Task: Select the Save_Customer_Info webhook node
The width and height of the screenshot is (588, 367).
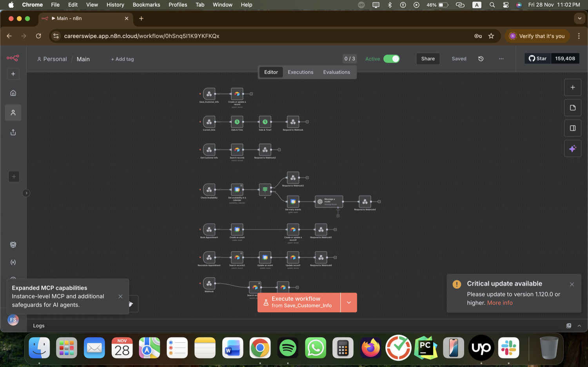Action: click(209, 94)
